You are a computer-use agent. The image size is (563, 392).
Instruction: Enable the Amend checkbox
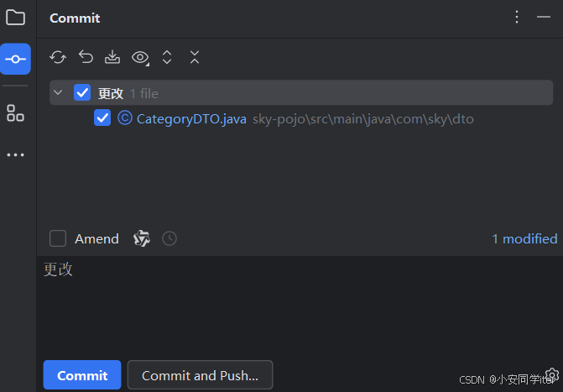tap(58, 238)
